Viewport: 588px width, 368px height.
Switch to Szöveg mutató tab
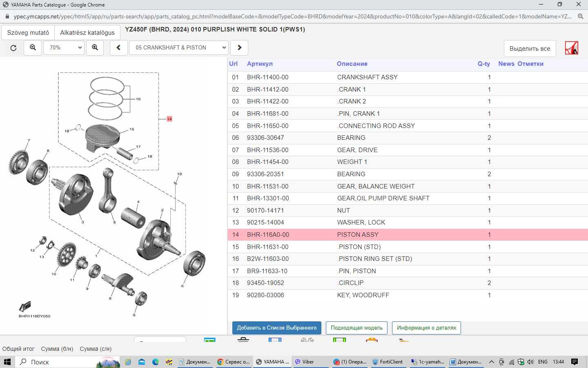click(28, 33)
